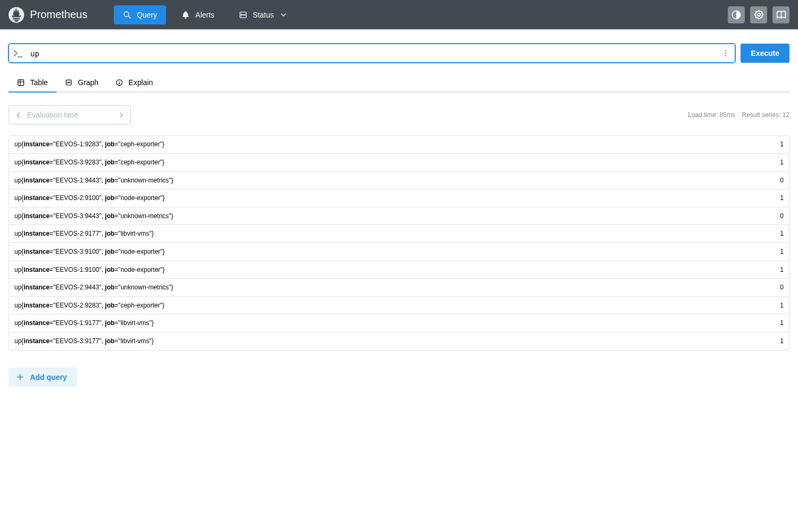The height and width of the screenshot is (532, 798).
Task: Select the EEVOS-1:9177 libvirt-vms series
Action: (399, 323)
